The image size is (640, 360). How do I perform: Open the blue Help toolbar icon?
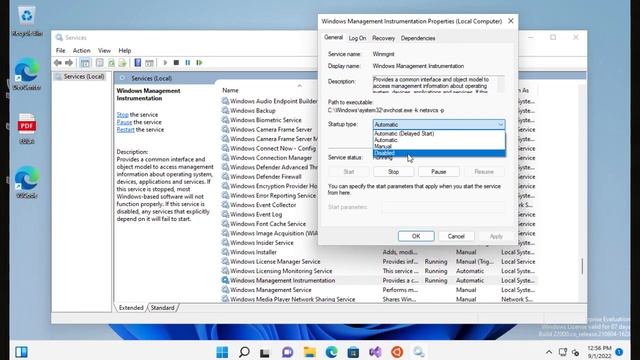tap(138, 63)
